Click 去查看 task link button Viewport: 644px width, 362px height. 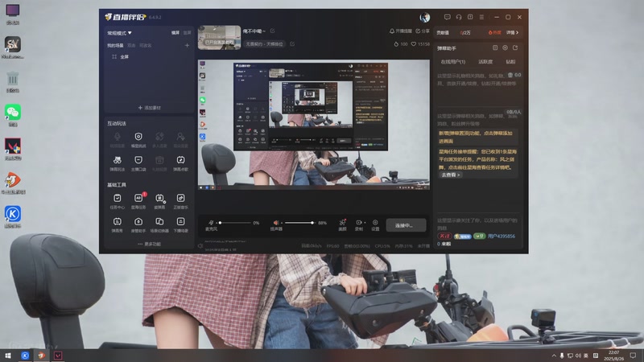451,175
